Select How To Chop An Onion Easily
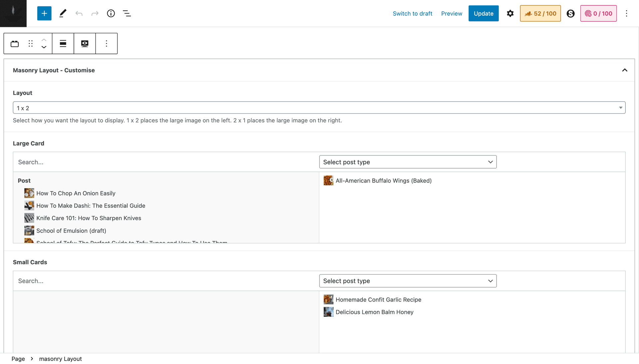This screenshot has width=639, height=364. (76, 193)
